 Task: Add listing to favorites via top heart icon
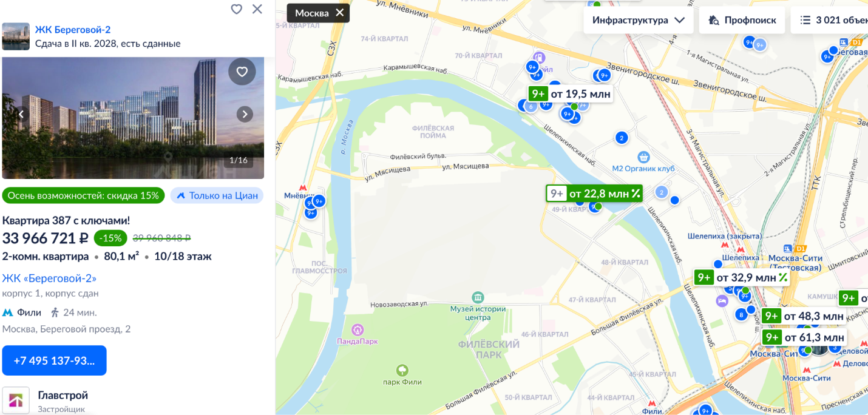237,9
